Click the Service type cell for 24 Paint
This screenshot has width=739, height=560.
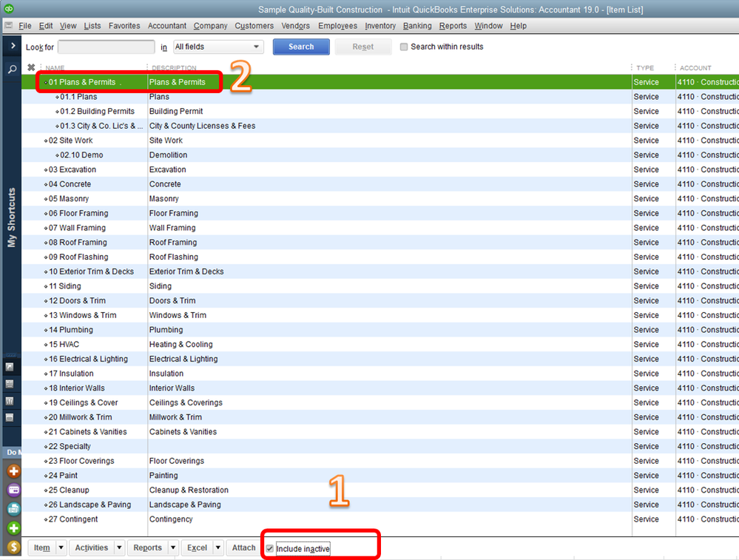pos(646,476)
